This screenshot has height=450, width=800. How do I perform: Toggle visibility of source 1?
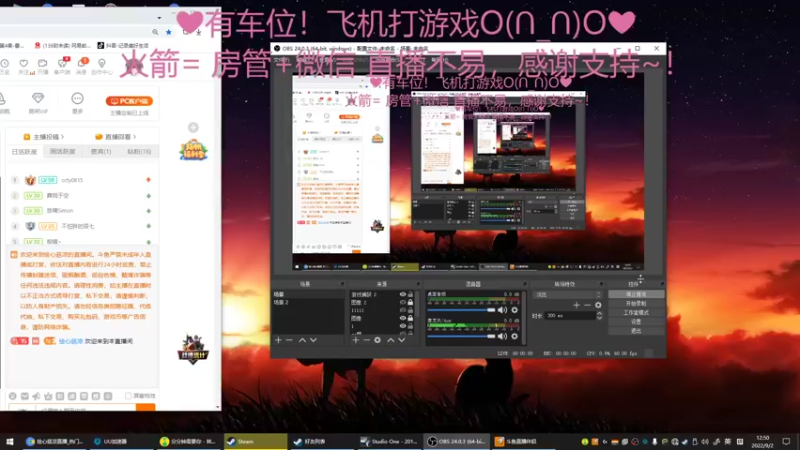point(403,326)
